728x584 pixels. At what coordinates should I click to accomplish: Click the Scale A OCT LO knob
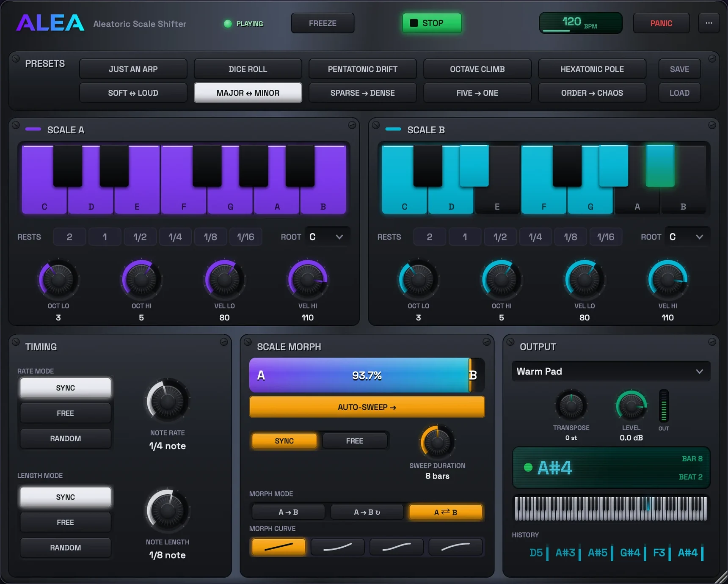(58, 279)
